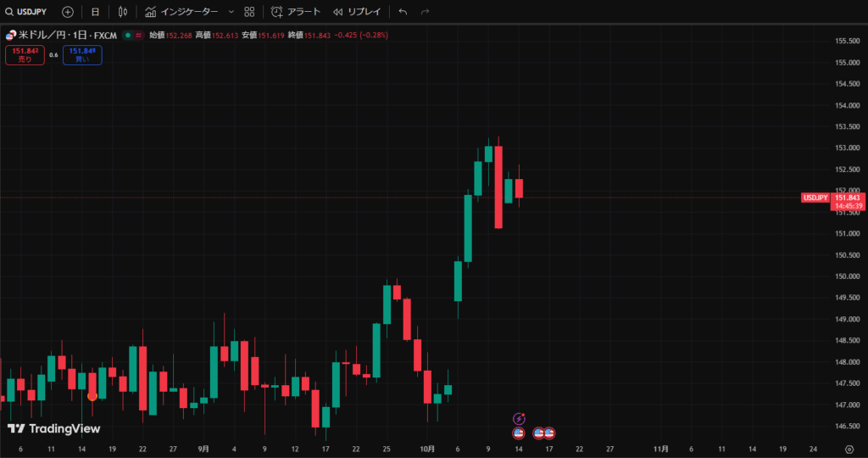Open the daily timeframe interval selector
The image size is (868, 458).
pyautogui.click(x=95, y=12)
